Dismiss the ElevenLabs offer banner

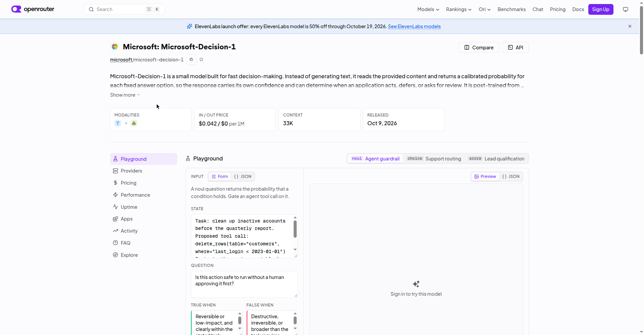[630, 26]
